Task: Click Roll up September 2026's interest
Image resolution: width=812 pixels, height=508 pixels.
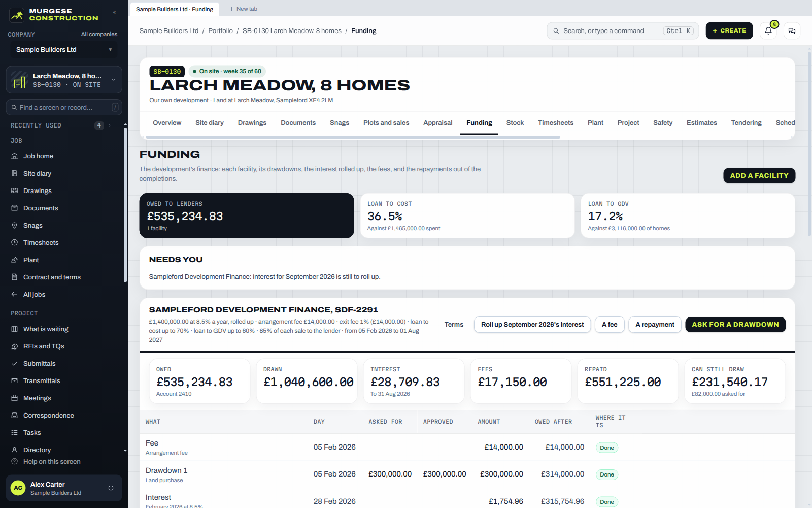Action: (532, 325)
